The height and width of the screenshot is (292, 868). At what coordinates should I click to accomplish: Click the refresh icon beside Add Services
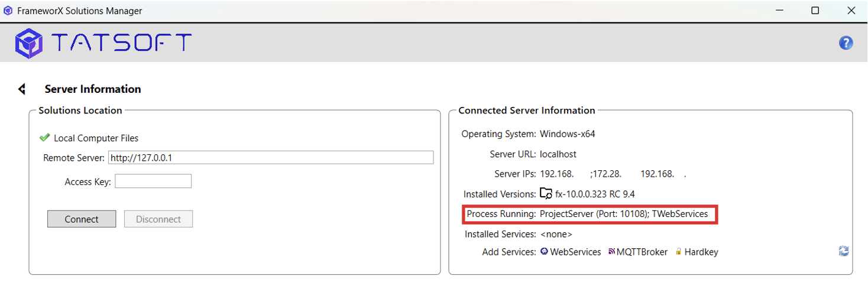click(x=844, y=251)
